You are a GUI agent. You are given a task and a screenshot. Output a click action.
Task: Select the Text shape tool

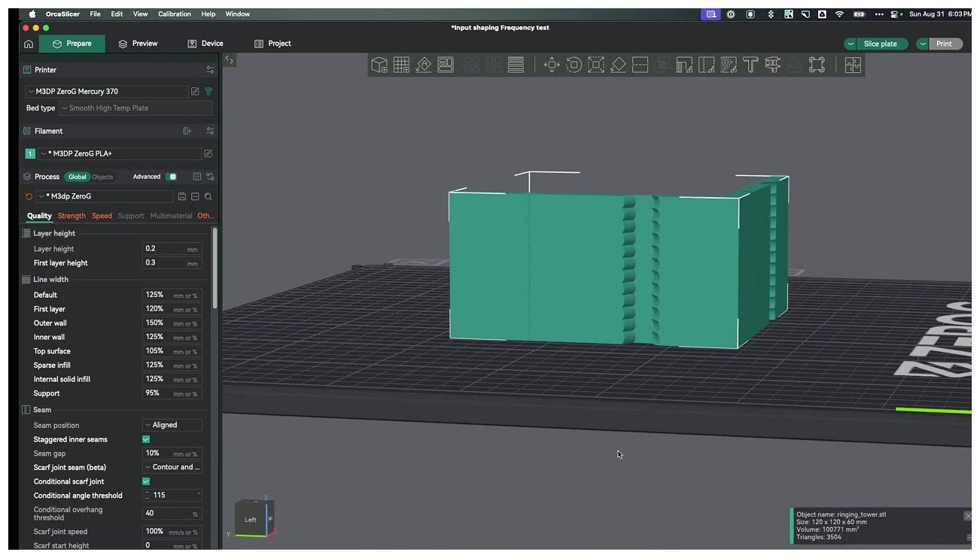(750, 65)
